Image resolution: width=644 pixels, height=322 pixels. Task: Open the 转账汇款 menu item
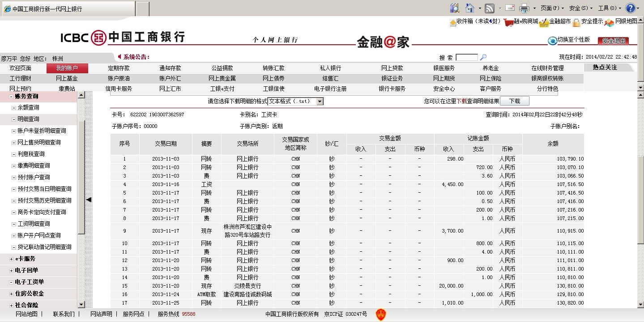(x=273, y=68)
